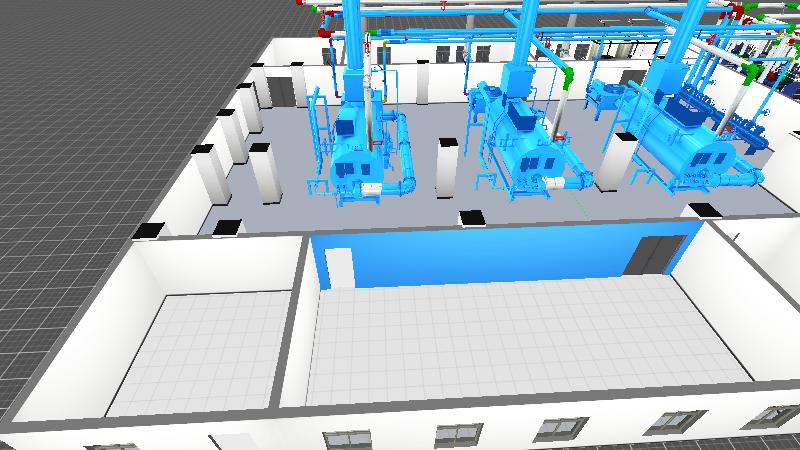Screen dimensions: 800x450
Task: Select the white door on blue wall
Action: tap(339, 268)
